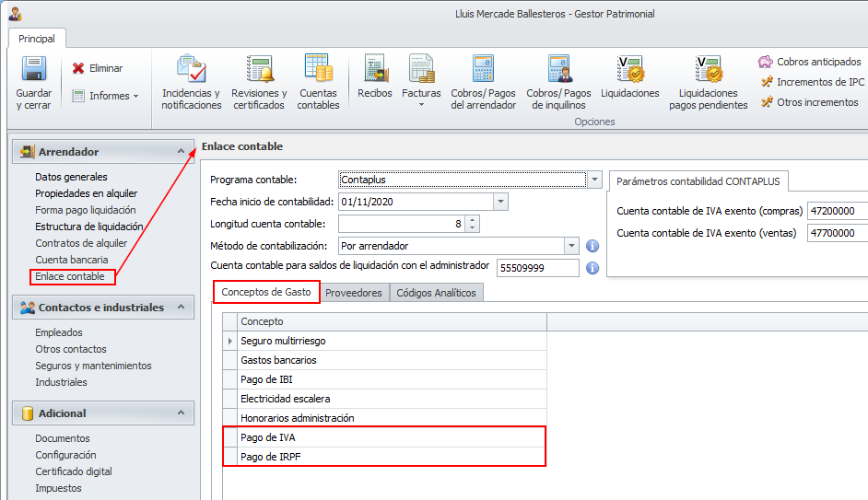
Task: Open Liquidaciones
Action: (x=630, y=76)
